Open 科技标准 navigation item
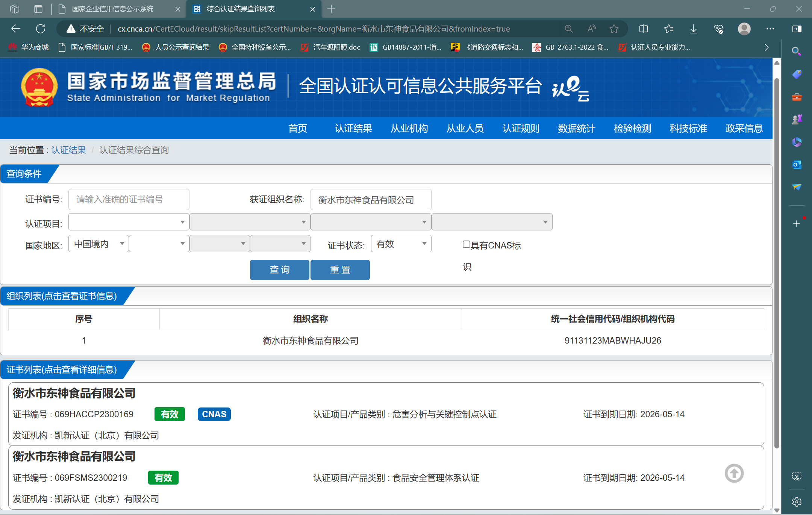This screenshot has width=812, height=515. [688, 129]
